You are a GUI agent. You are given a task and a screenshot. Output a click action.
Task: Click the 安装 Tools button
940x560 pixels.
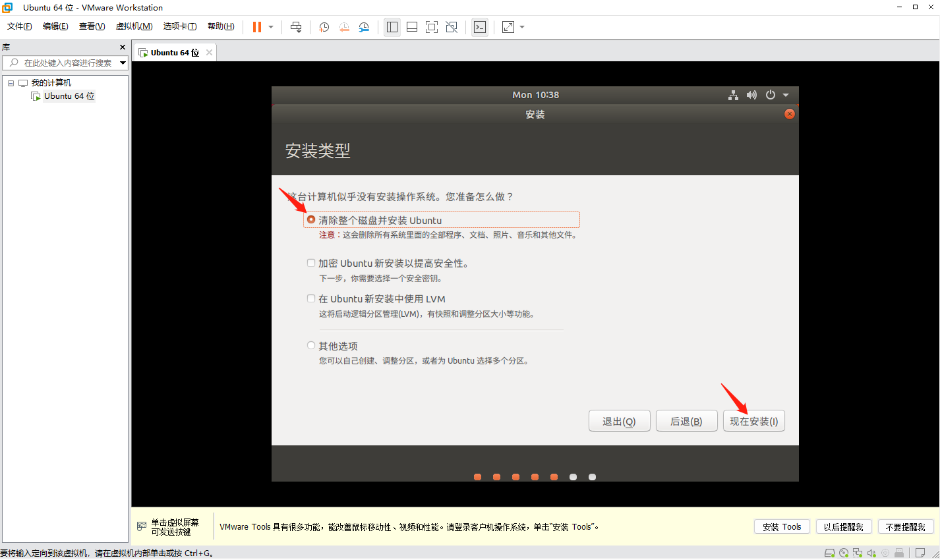(x=782, y=526)
